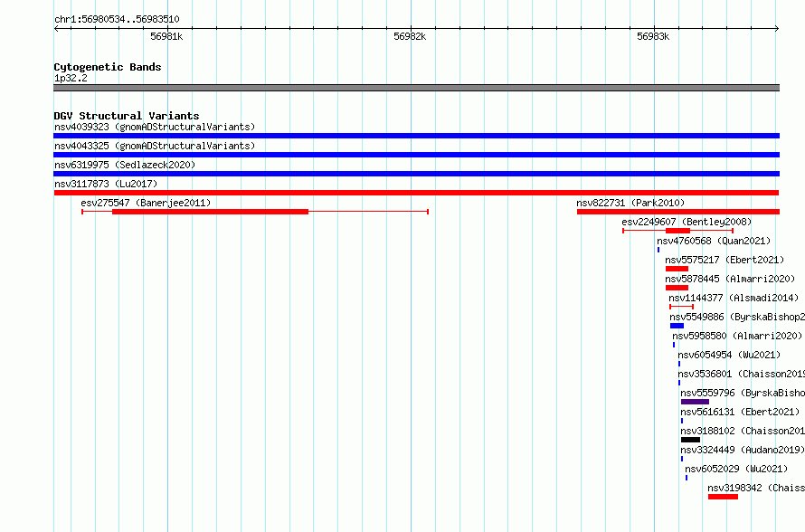Viewport: 805px width, 532px height.
Task: Open the nsv3117873 (Lu2017) label
Action: click(x=106, y=184)
